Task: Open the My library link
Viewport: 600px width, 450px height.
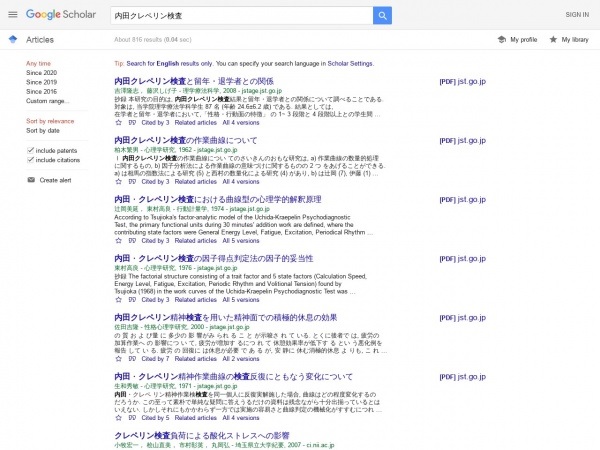Action: pos(575,39)
